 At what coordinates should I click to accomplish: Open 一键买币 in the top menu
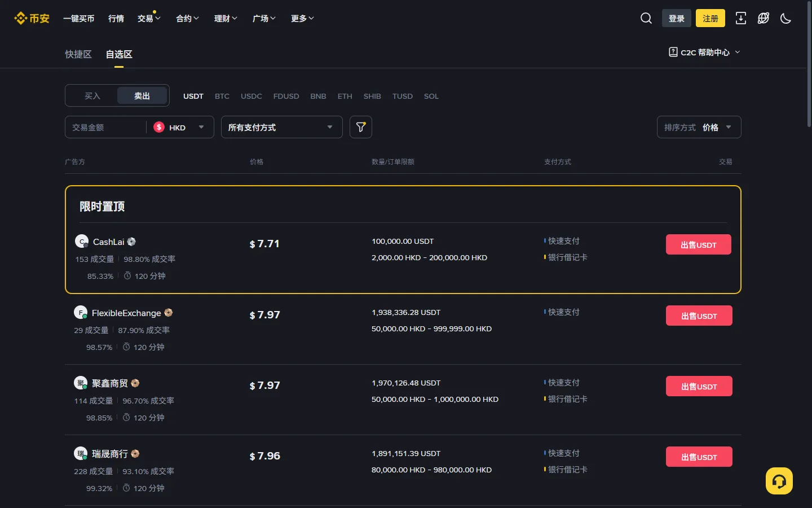[x=78, y=19]
